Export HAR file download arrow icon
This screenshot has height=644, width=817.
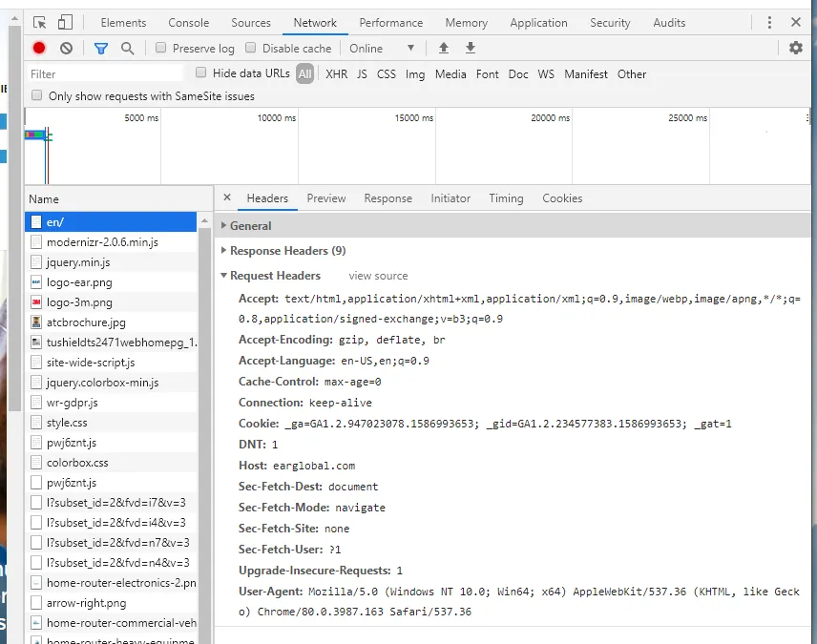[470, 48]
